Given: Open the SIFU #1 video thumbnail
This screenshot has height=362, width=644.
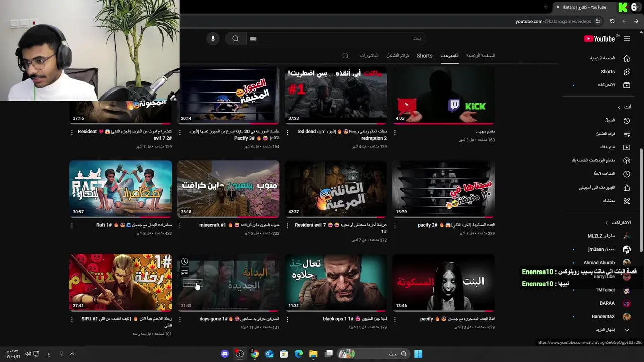Looking at the screenshot, I should tap(121, 283).
